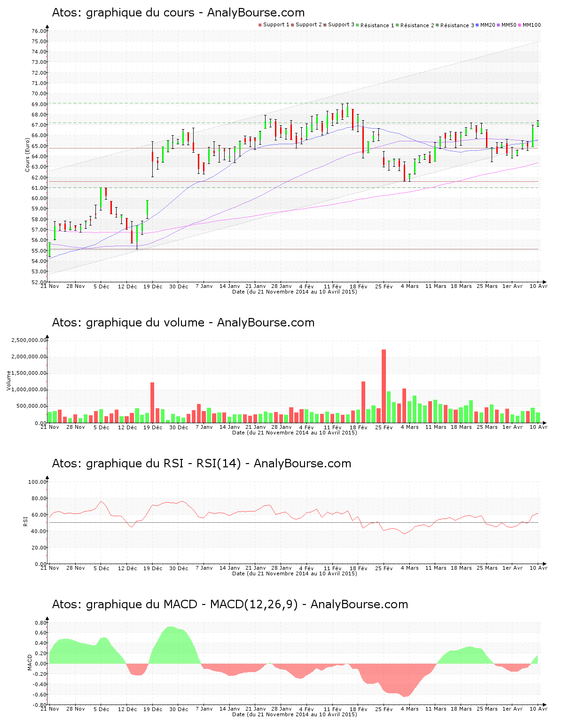Viewport: 564px width, 728px height.
Task: Click the 'MACD' vertical axis title
Action: [x=29, y=662]
